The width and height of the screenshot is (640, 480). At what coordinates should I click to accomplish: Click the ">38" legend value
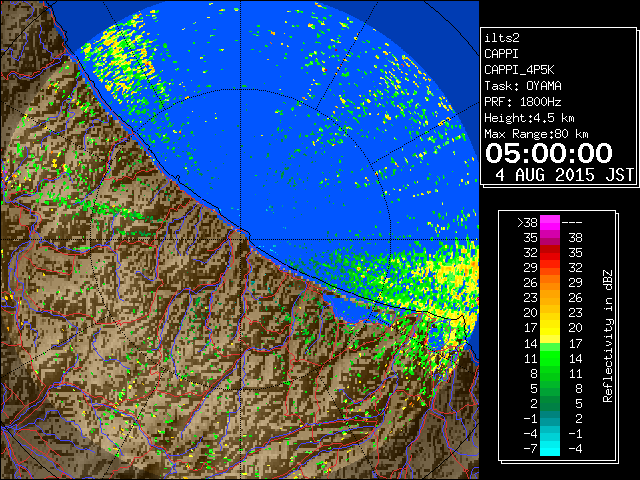point(527,223)
